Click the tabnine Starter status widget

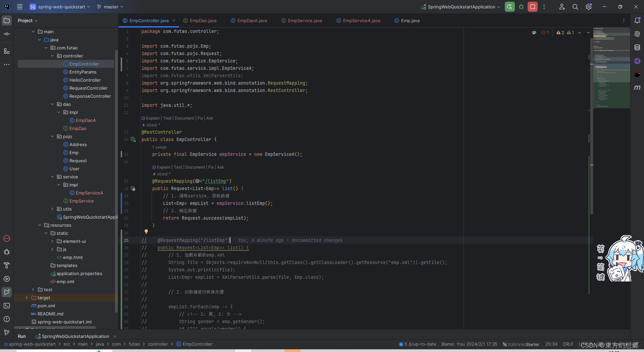[x=521, y=344]
